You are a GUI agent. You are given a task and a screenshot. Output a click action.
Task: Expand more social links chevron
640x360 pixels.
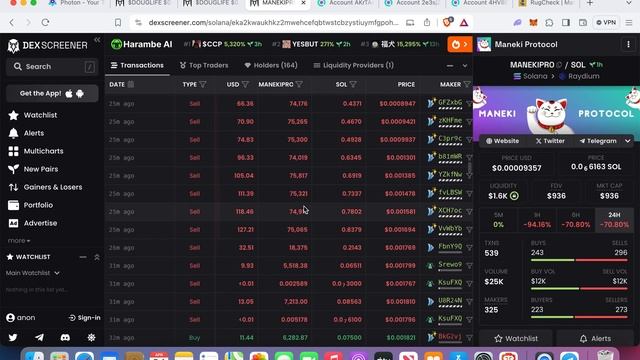pyautogui.click(x=627, y=141)
